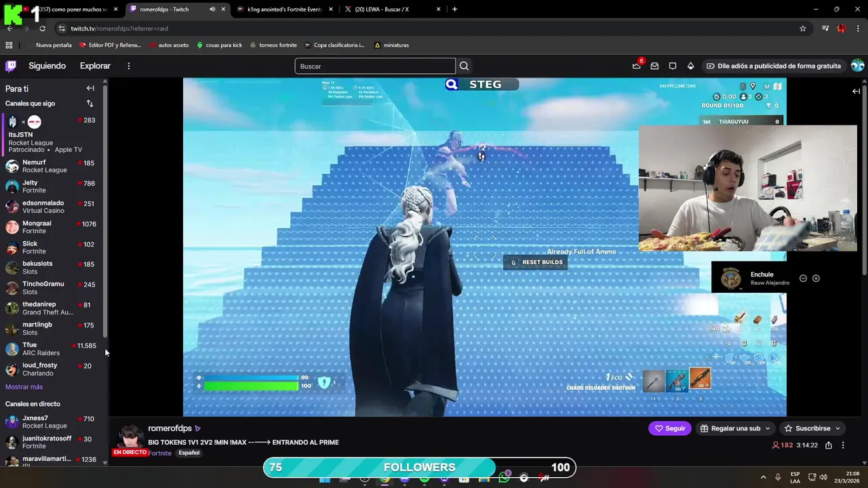This screenshot has height=488, width=868.
Task: Open juanitokratosoff live channel
Action: [52, 442]
